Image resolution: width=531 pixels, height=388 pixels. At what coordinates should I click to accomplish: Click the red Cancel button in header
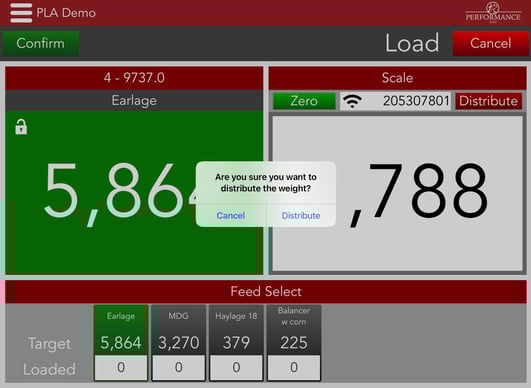pyautogui.click(x=490, y=43)
